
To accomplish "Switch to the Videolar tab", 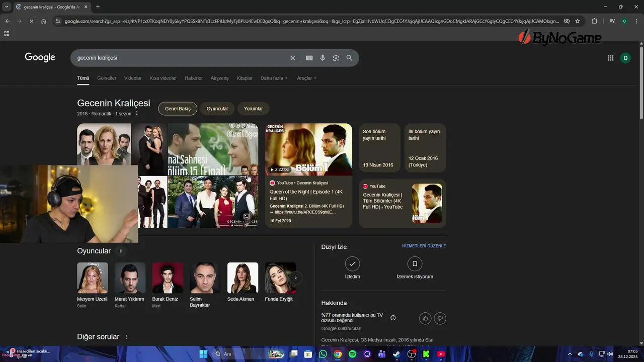I will (x=133, y=78).
